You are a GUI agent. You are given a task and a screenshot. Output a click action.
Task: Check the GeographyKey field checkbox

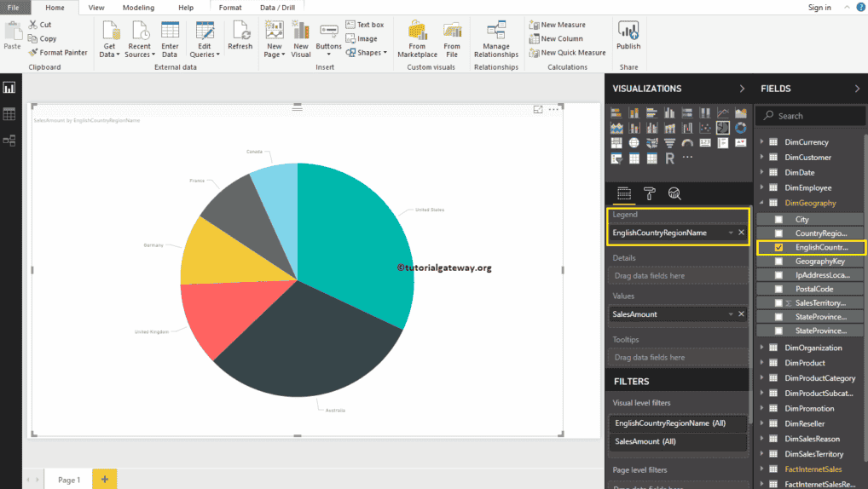778,261
